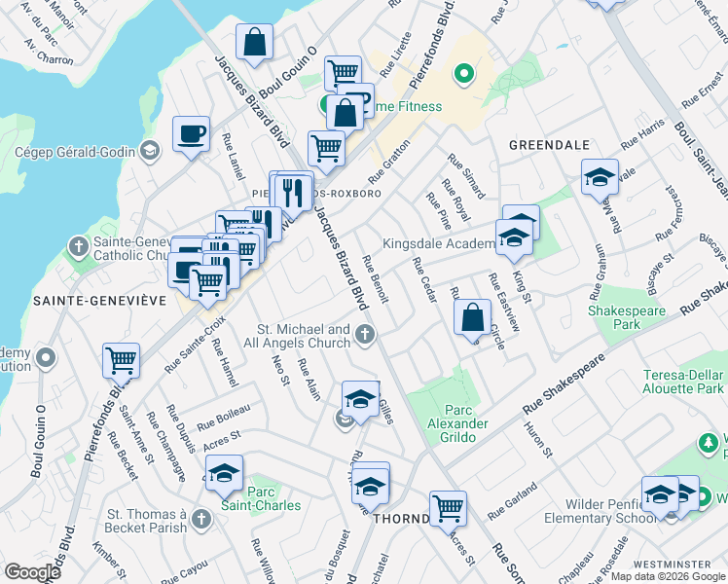Open the Parc Saint-Charles label
The image size is (728, 584).
(261, 498)
